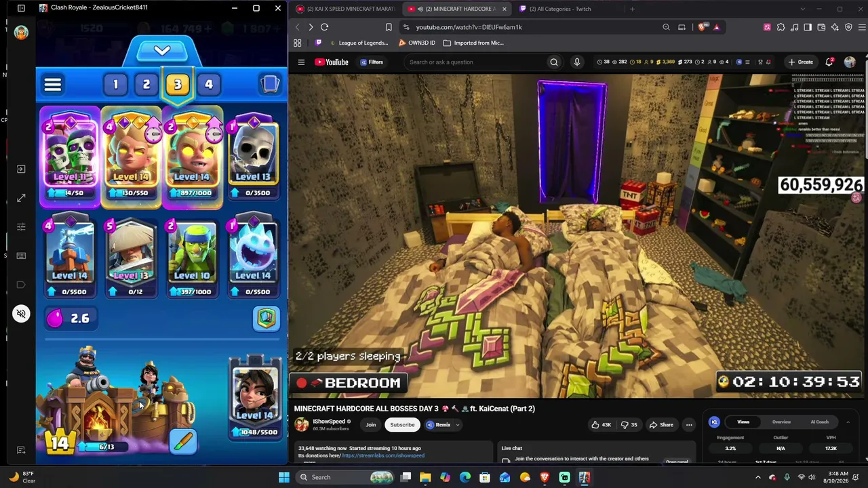Image resolution: width=868 pixels, height=488 pixels.
Task: Open the emulator keyboard mapping icon
Action: point(21,256)
